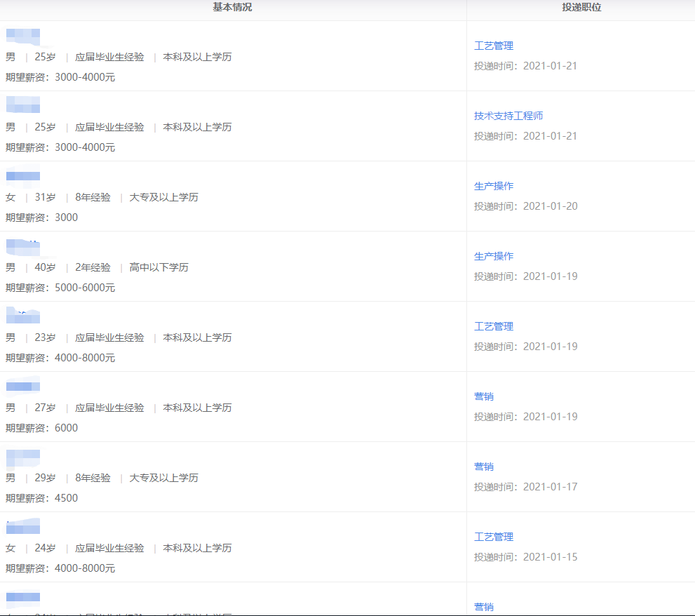The image size is (695, 616).
Task: Open 生产操作 link in the 40岁 applicant's row
Action: pos(494,256)
